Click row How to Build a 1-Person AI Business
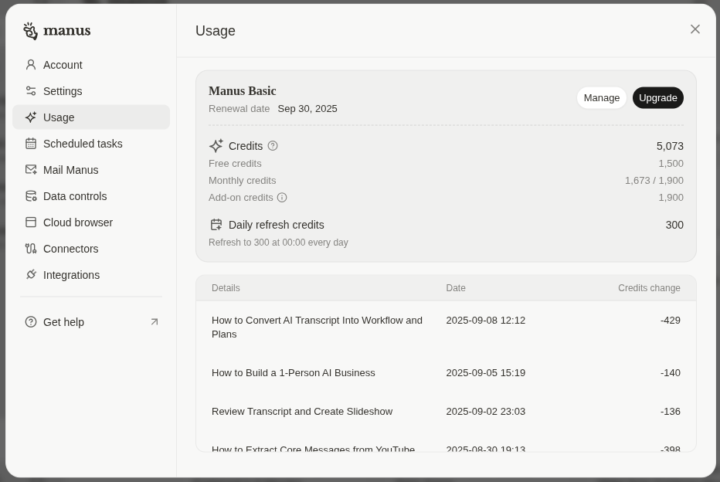The width and height of the screenshot is (720, 482). pos(446,373)
